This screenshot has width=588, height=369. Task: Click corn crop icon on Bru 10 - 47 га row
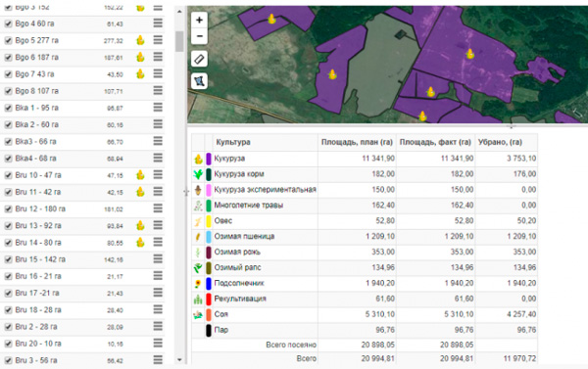(x=140, y=175)
